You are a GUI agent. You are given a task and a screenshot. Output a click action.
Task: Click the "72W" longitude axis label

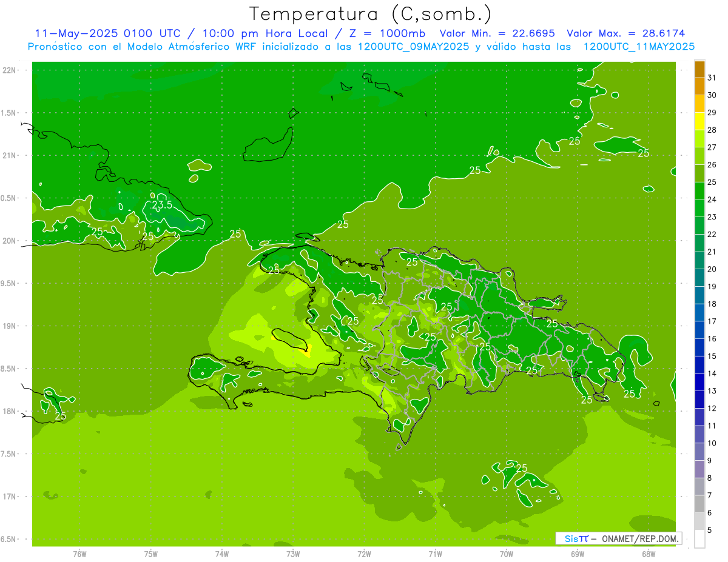(x=364, y=554)
